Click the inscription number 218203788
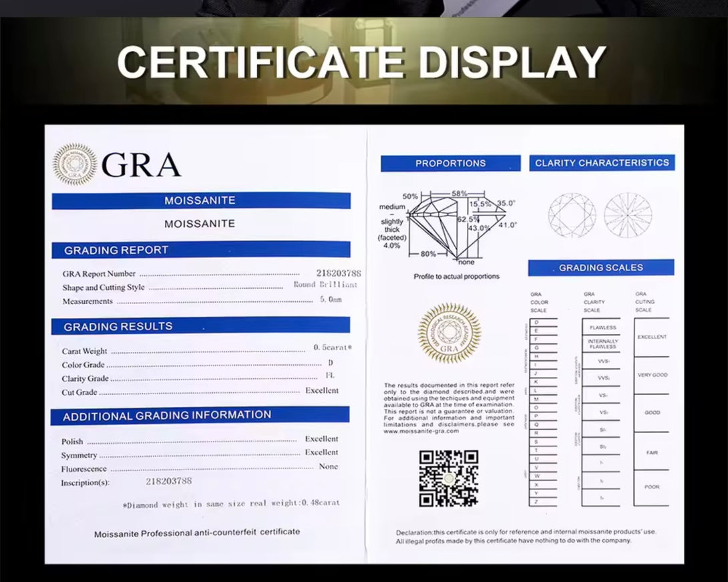Screen dimensions: 728x582 pyautogui.click(x=169, y=481)
